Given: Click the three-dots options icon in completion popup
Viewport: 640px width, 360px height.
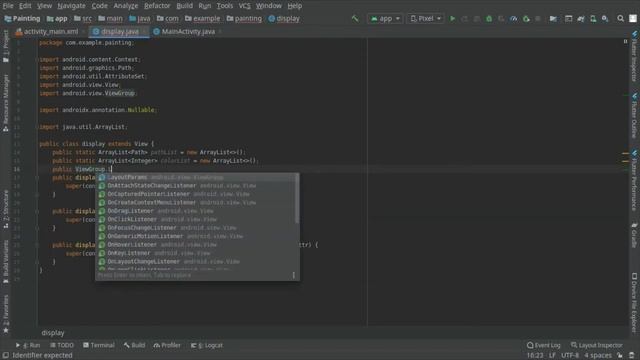Looking at the screenshot, I should (293, 275).
